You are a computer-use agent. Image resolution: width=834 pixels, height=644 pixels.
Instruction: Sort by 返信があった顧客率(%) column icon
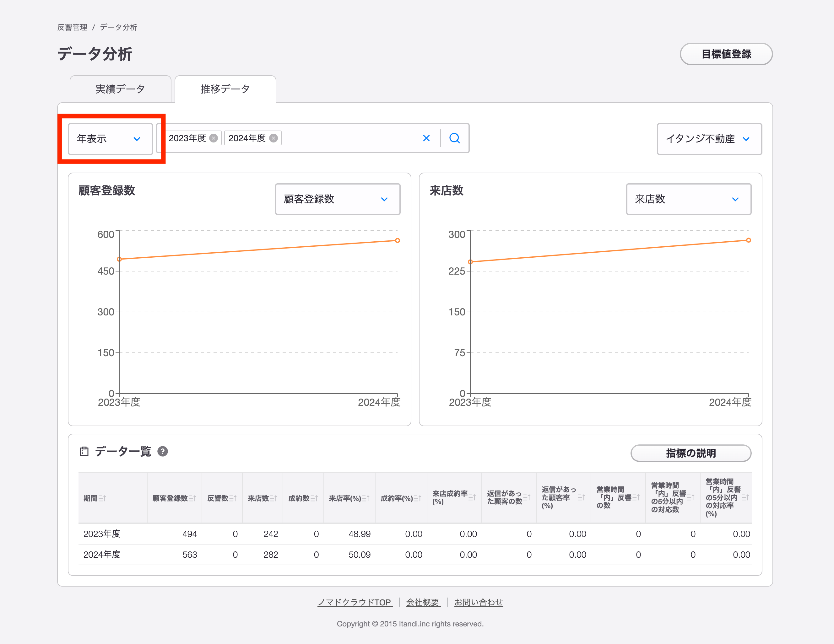(581, 497)
